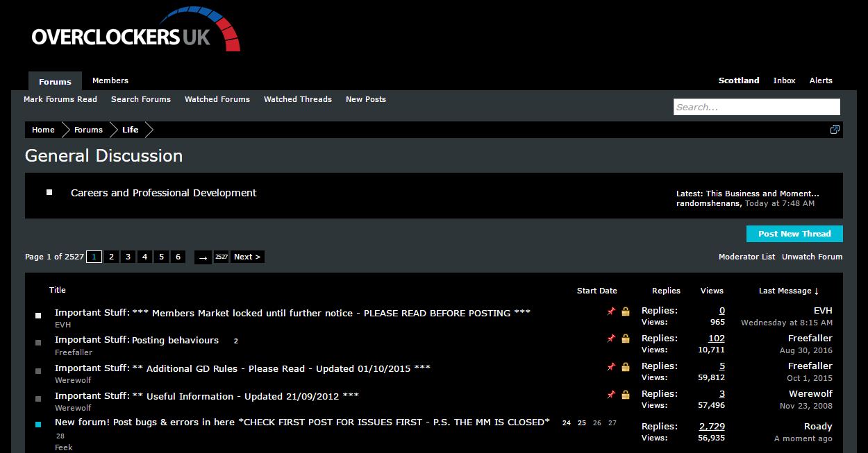Click the lock icon beside Posting behaviours
The width and height of the screenshot is (868, 453).
[x=625, y=339]
